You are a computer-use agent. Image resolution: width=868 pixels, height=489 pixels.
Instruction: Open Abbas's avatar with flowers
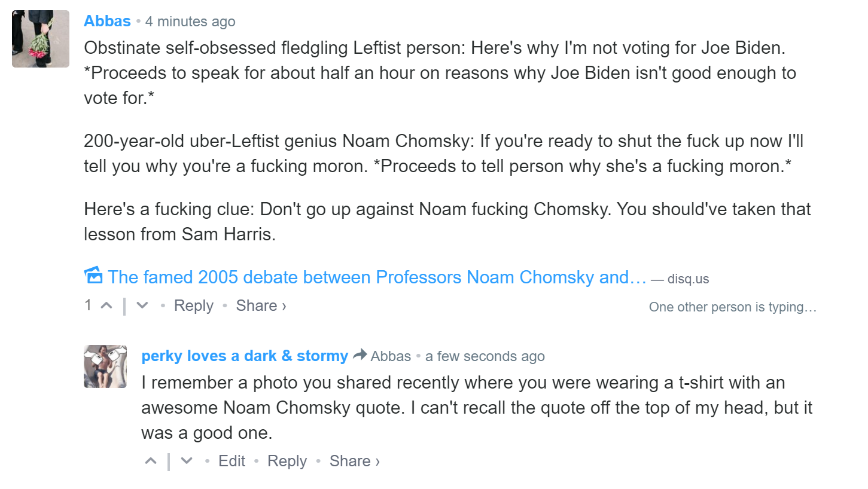[x=41, y=39]
